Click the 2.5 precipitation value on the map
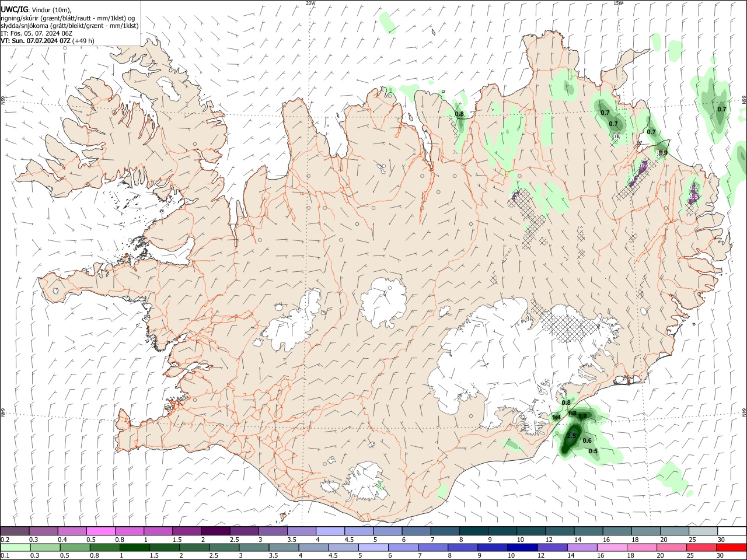The height and width of the screenshot is (560, 747). (571, 436)
